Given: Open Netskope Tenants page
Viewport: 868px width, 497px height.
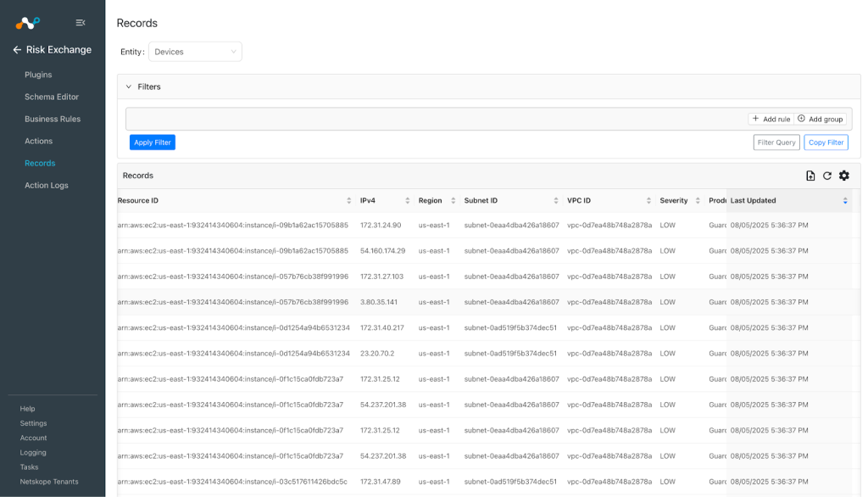Looking at the screenshot, I should [x=49, y=482].
